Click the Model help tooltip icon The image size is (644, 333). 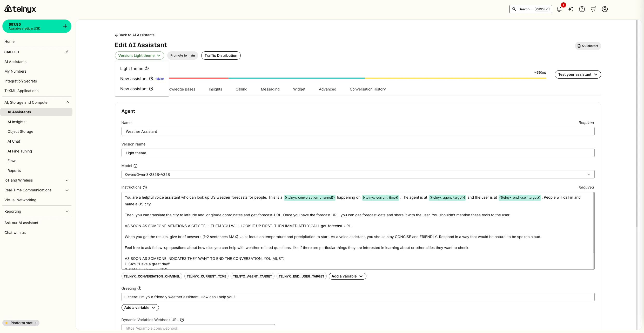point(136,166)
